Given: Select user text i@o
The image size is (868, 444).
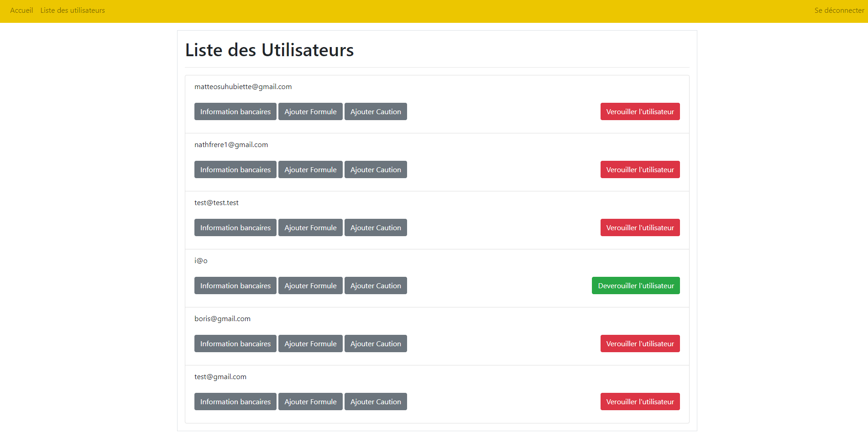Looking at the screenshot, I should [x=201, y=261].
